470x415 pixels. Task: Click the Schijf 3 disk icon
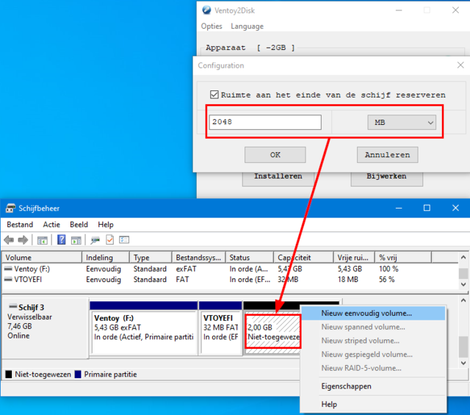pyautogui.click(x=13, y=307)
